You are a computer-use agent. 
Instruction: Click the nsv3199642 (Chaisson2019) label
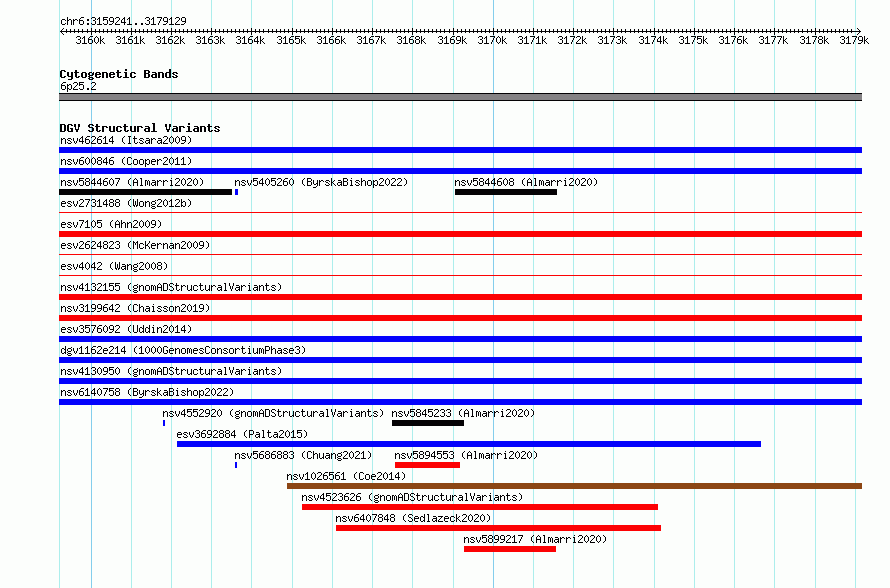point(135,308)
